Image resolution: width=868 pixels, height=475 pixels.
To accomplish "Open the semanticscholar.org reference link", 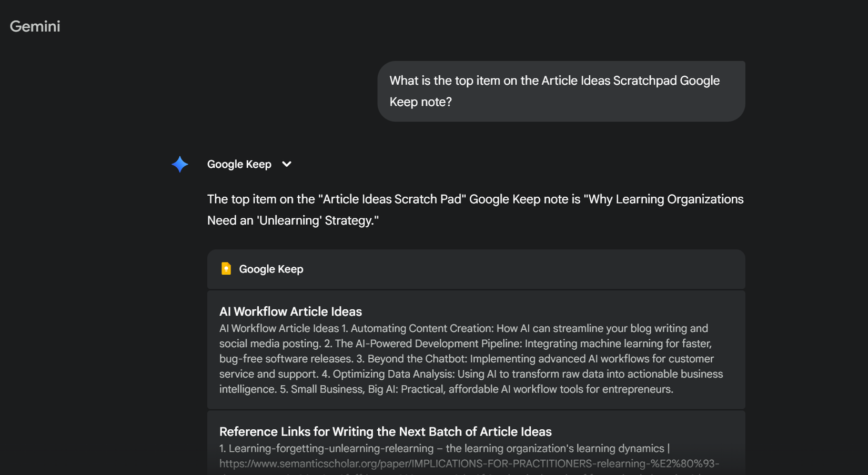I will tap(468, 464).
